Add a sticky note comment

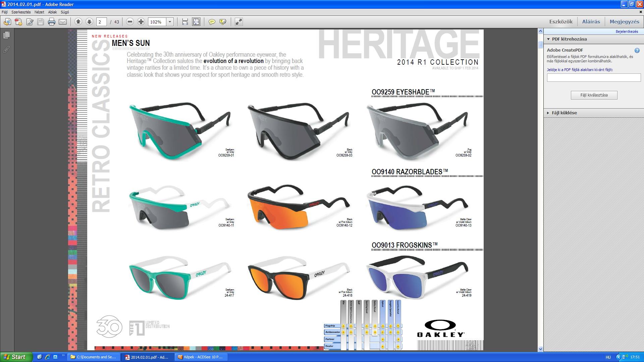(x=212, y=22)
